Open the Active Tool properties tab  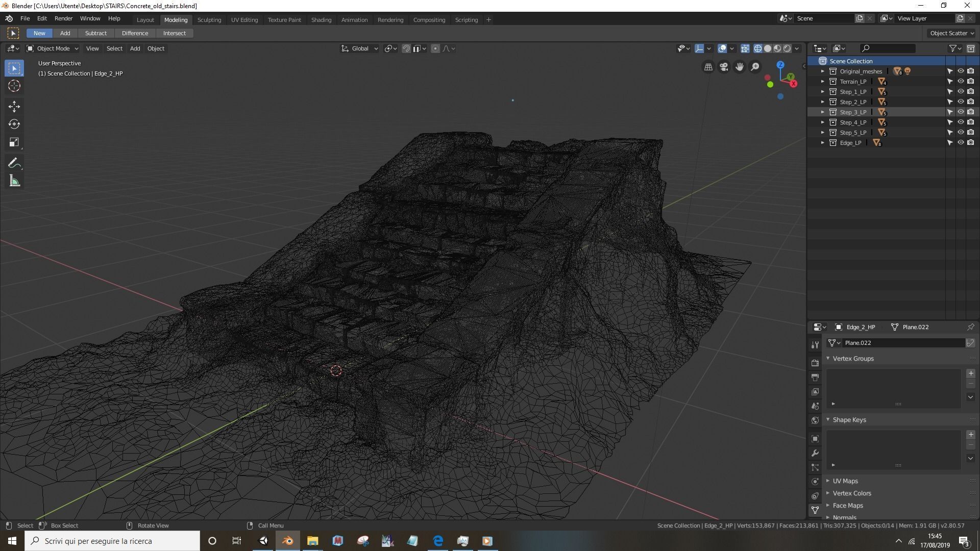[x=815, y=345]
